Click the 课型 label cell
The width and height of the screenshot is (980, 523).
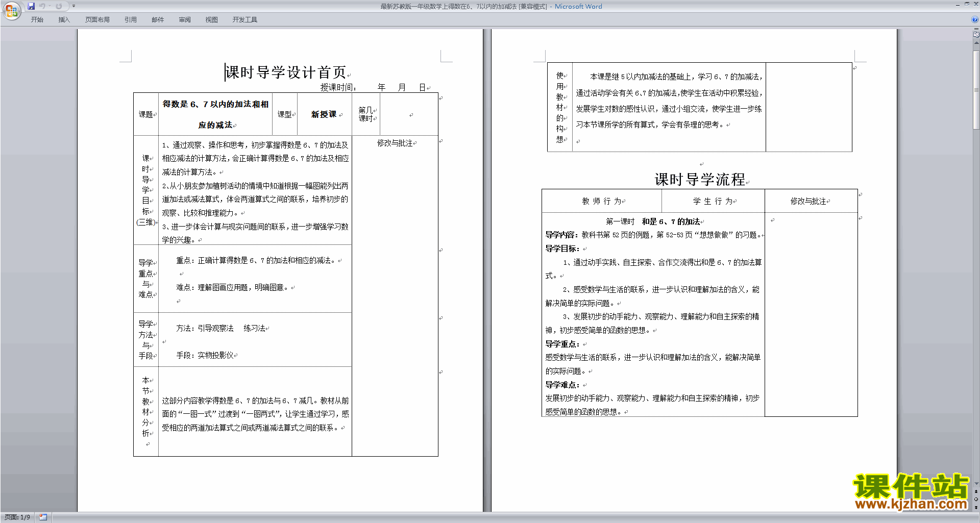pos(285,114)
